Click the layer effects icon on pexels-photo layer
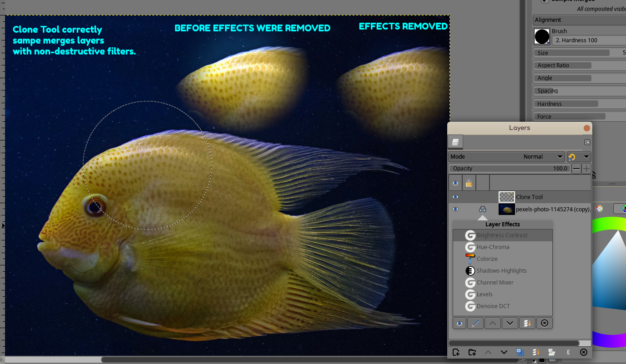Viewport: 626px width, 364px height. pyautogui.click(x=483, y=209)
